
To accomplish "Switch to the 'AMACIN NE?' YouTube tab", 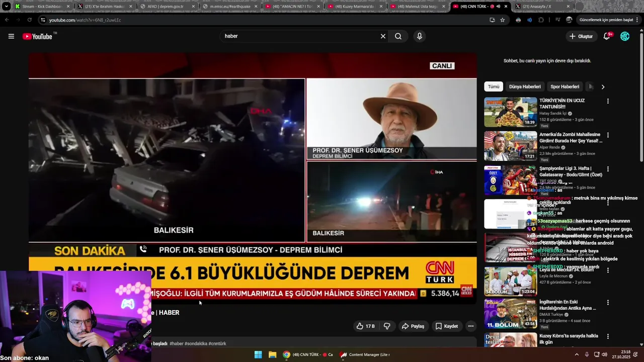I will click(292, 7).
